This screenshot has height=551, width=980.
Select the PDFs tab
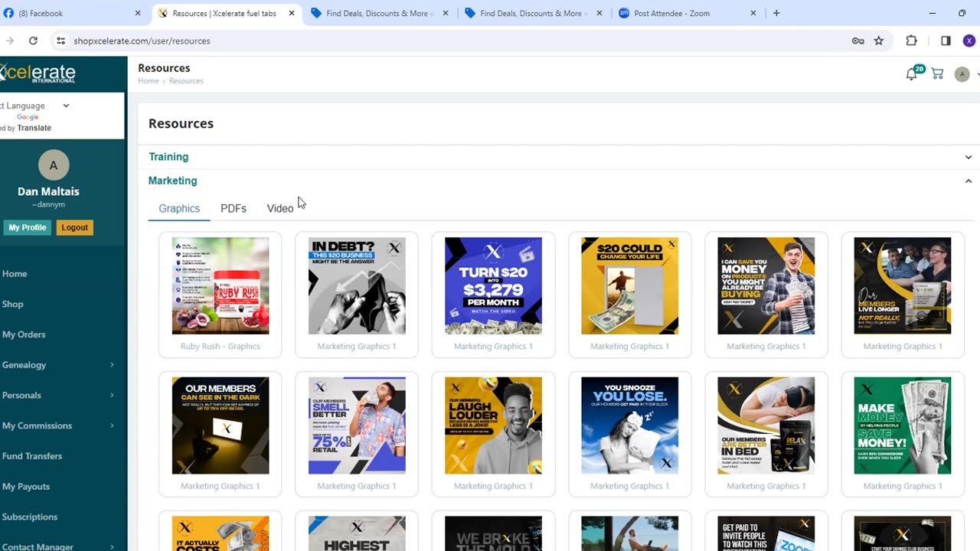(234, 208)
